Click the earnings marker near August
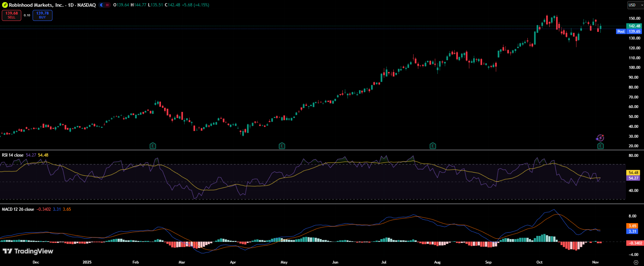 [433, 146]
